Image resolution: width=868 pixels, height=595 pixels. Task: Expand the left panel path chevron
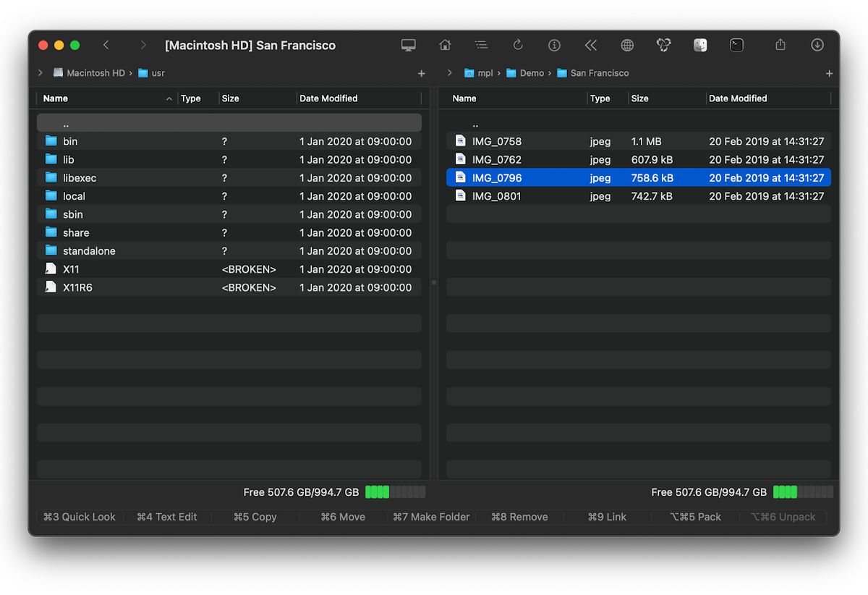(x=41, y=72)
